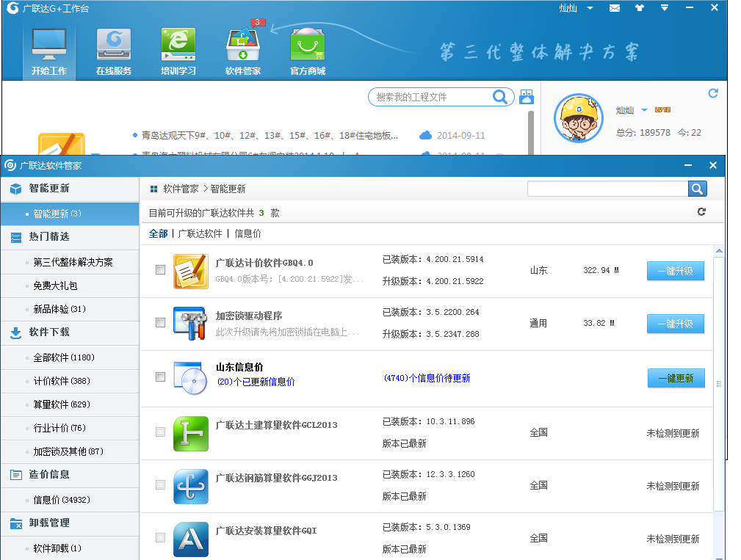This screenshot has height=560, width=741.
Task: Click 一键更新 for 山东信息价
Action: tap(676, 378)
